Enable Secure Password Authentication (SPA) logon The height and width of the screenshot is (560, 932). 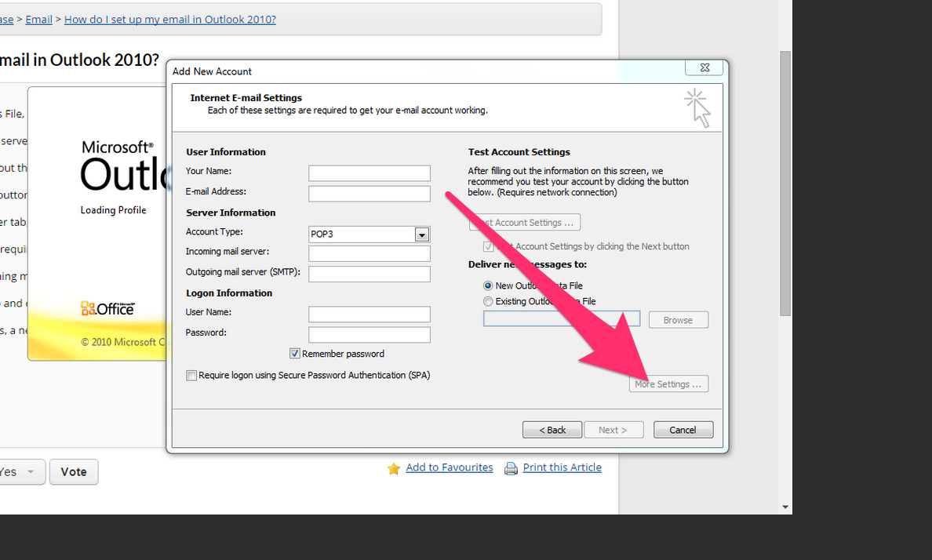(x=191, y=375)
